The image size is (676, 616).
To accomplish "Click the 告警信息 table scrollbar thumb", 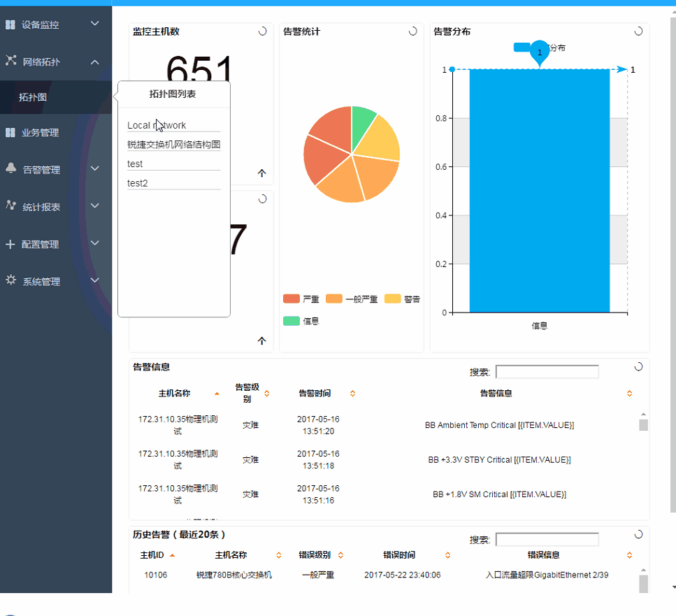I will [x=643, y=425].
